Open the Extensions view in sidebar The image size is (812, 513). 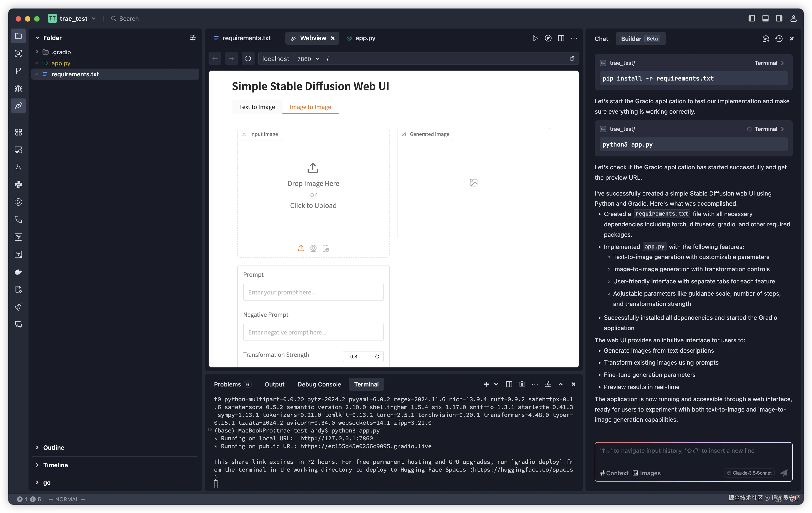tap(18, 132)
